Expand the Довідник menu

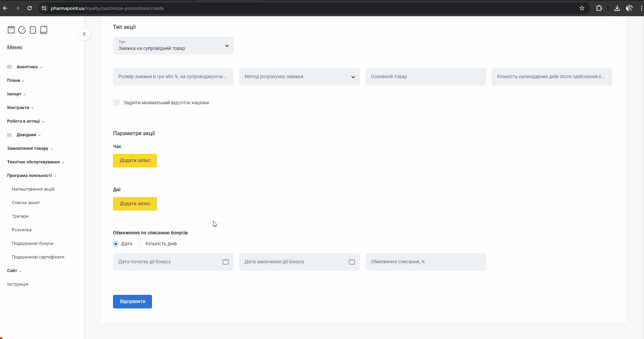(x=29, y=135)
